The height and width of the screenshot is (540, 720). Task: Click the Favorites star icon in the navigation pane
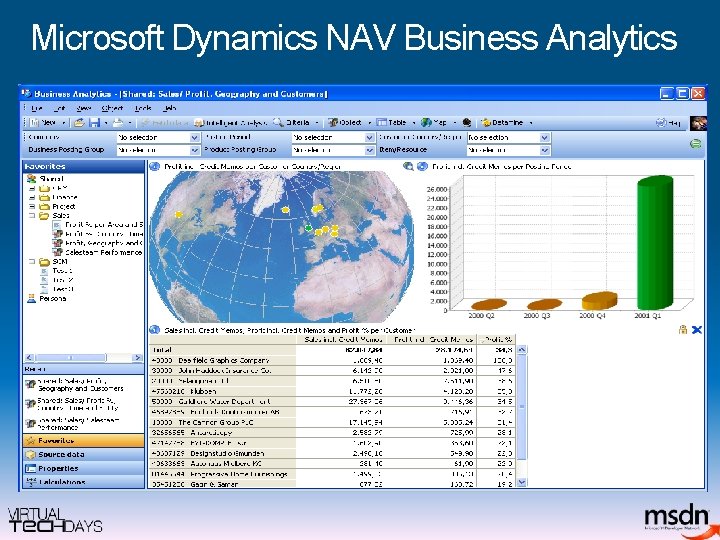tap(31, 440)
